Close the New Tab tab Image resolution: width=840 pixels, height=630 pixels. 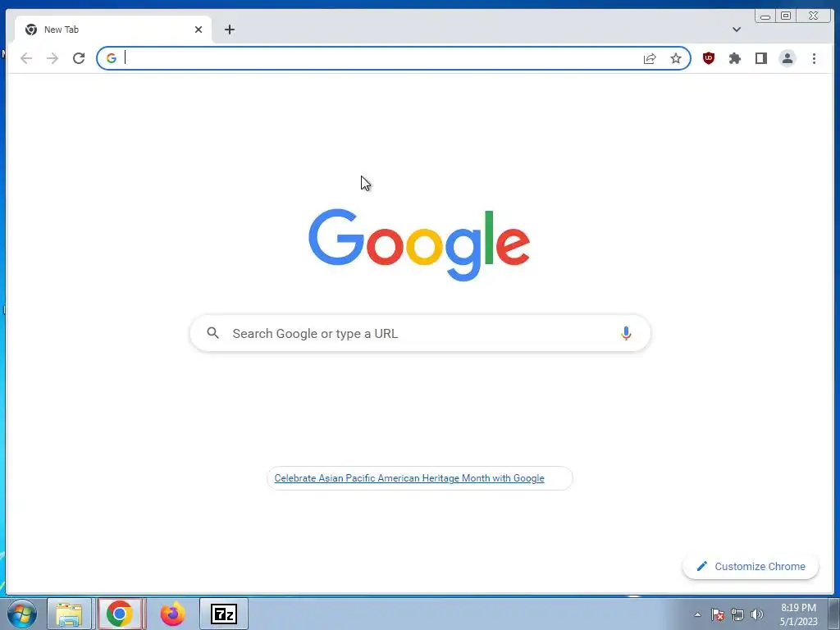point(199,30)
